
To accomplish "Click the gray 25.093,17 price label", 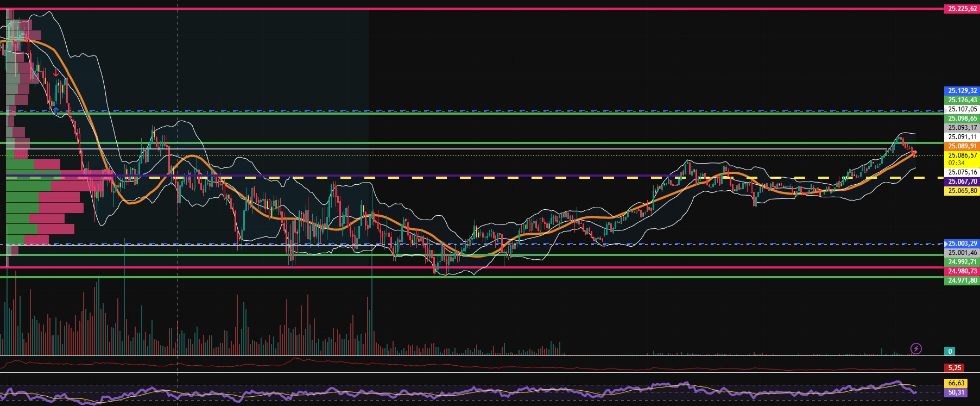I will click(x=962, y=128).
